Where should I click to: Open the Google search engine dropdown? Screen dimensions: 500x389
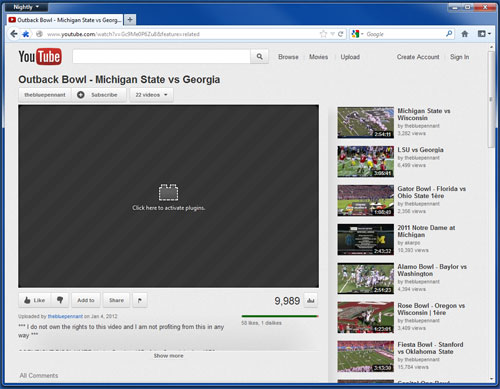point(357,34)
